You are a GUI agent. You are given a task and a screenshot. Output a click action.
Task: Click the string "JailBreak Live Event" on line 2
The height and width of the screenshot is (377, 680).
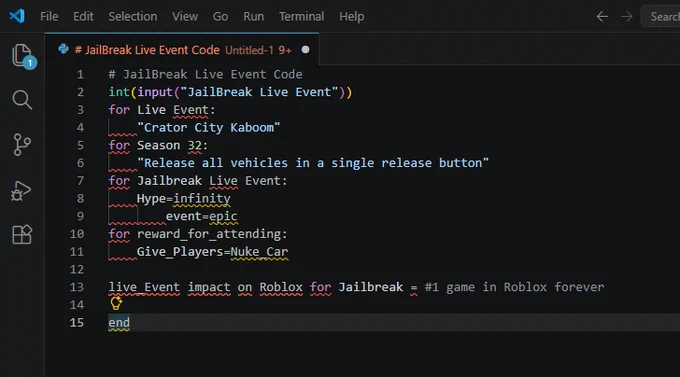[x=259, y=92]
